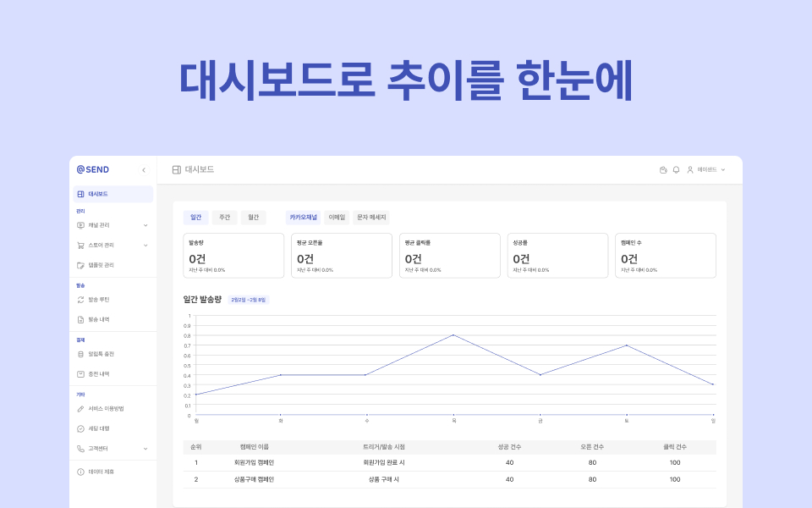
Task: Select the 발송 루틴 icon
Action: tap(80, 298)
